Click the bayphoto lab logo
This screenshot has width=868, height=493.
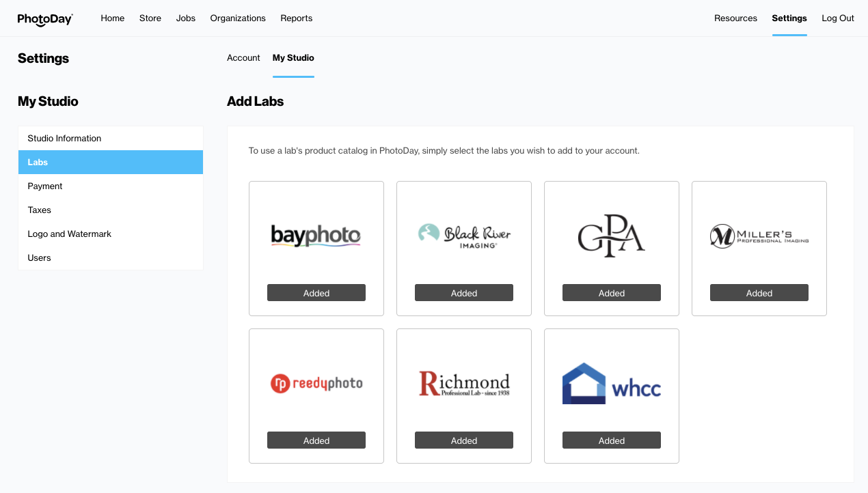click(x=316, y=236)
